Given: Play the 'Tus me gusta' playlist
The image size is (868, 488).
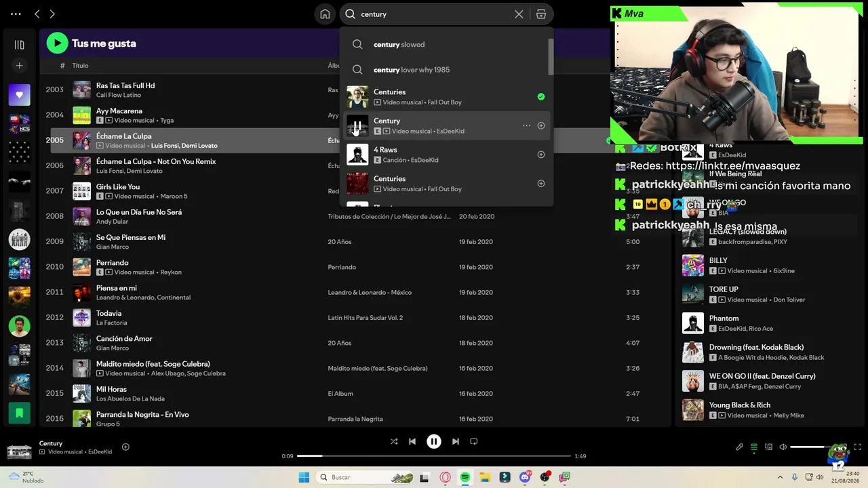Looking at the screenshot, I should click(x=57, y=43).
